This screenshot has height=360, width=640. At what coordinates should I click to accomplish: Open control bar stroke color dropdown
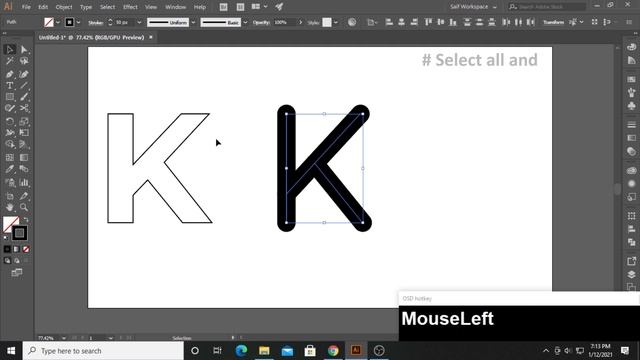78,22
